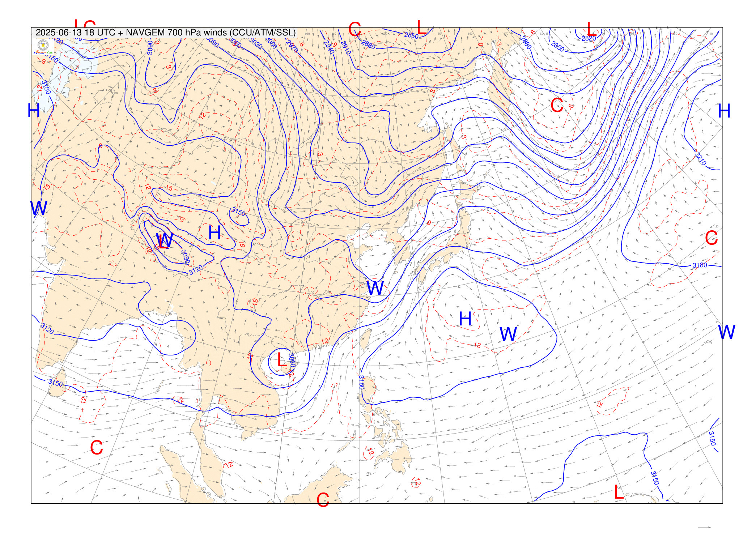This screenshot has width=756, height=546.
Task: Click the "3030" contour label
Action: (256, 43)
